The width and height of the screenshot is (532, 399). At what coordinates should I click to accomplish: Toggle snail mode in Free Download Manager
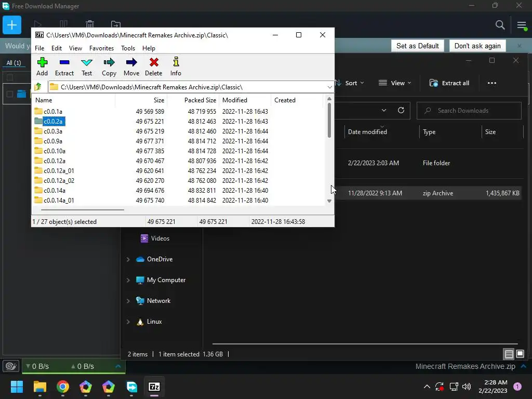pos(10,366)
